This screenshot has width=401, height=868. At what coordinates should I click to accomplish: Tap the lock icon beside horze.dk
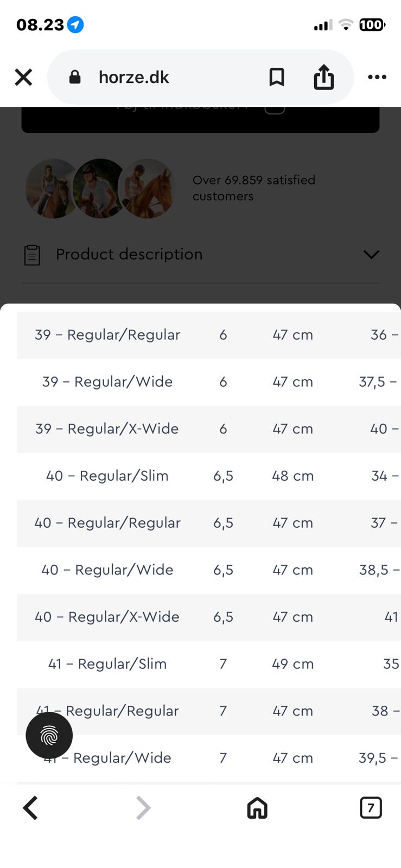tap(75, 77)
